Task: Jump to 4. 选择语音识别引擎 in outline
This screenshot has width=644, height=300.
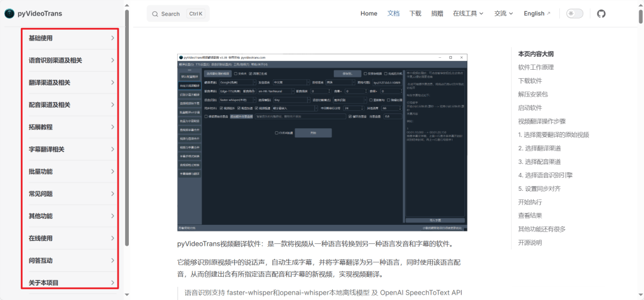Action: click(x=546, y=175)
